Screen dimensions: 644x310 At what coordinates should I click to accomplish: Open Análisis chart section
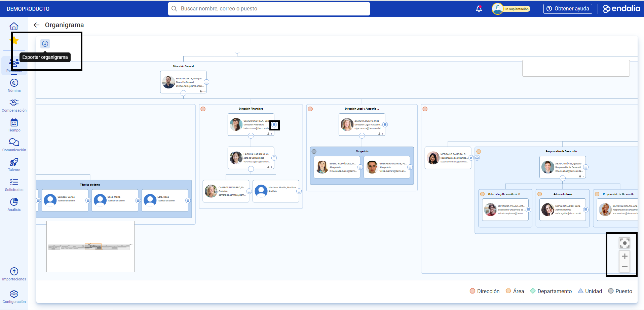pos(14,204)
